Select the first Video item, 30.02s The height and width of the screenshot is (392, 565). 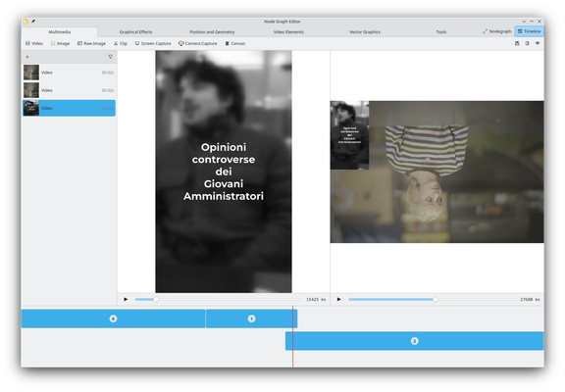pyautogui.click(x=69, y=73)
